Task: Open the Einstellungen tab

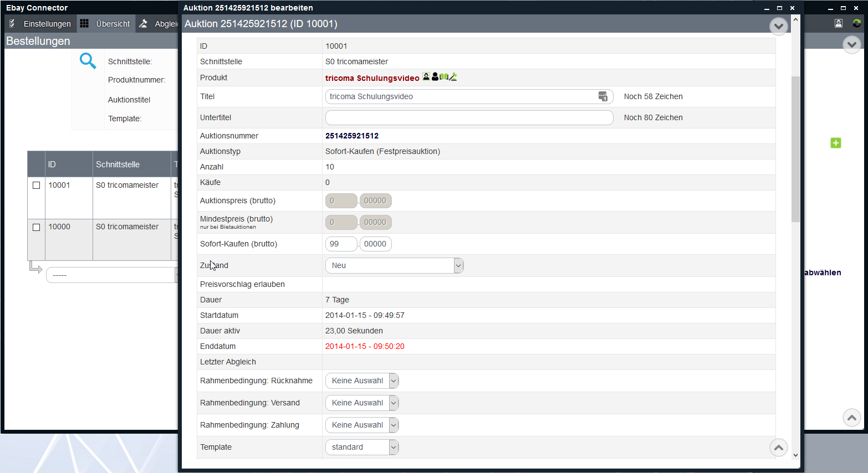Action: 40,23
